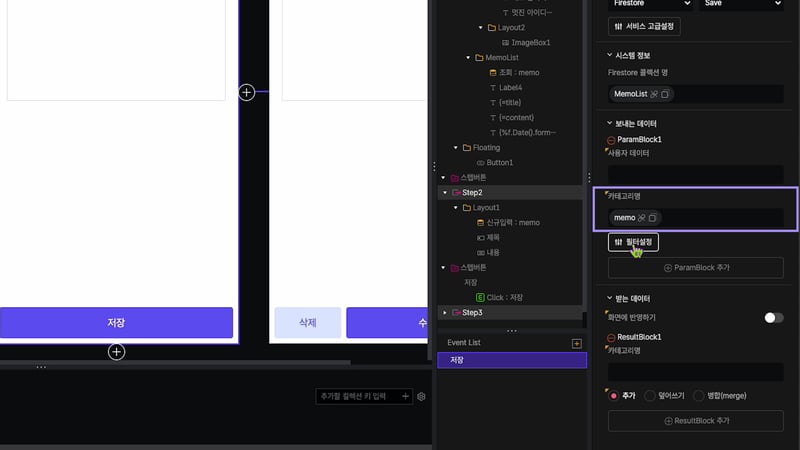Click the remove icon beside ParamBlock1
Image resolution: width=800 pixels, height=450 pixels.
click(611, 140)
